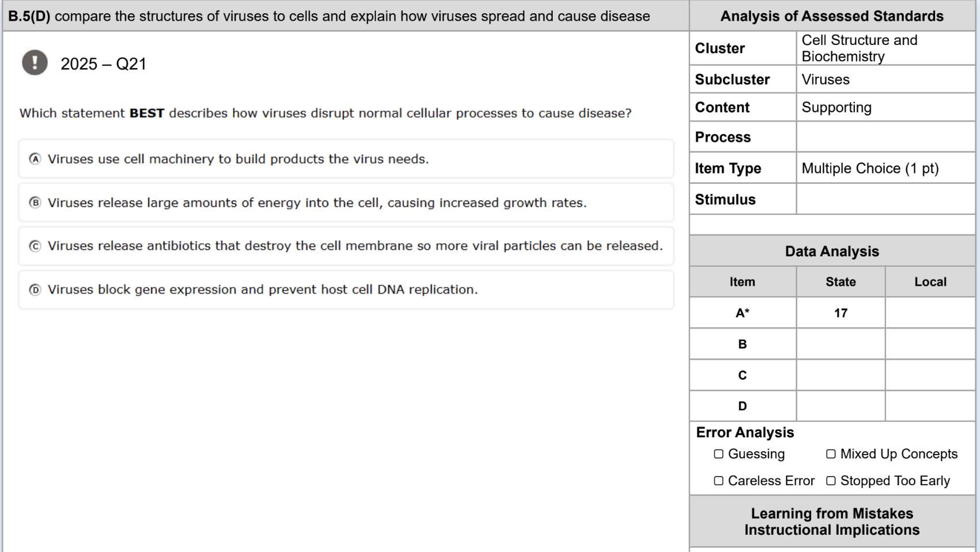The image size is (980, 552).
Task: Click the State value 17 cell
Action: point(840,313)
